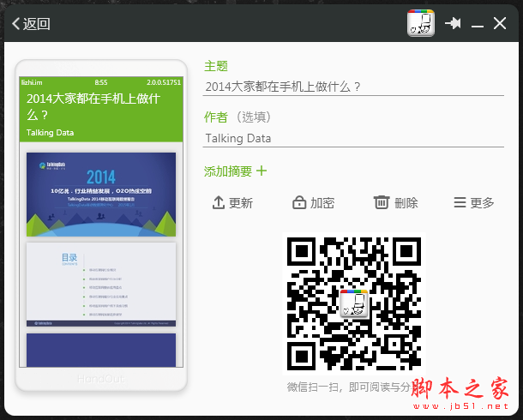
Task: Close the HandOut window
Action: [500, 23]
